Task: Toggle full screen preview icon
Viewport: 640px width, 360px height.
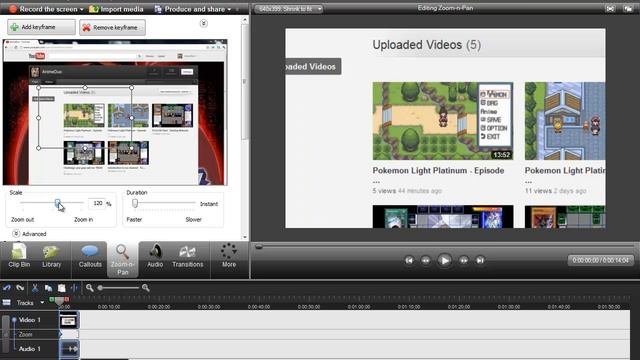Action: [x=610, y=9]
